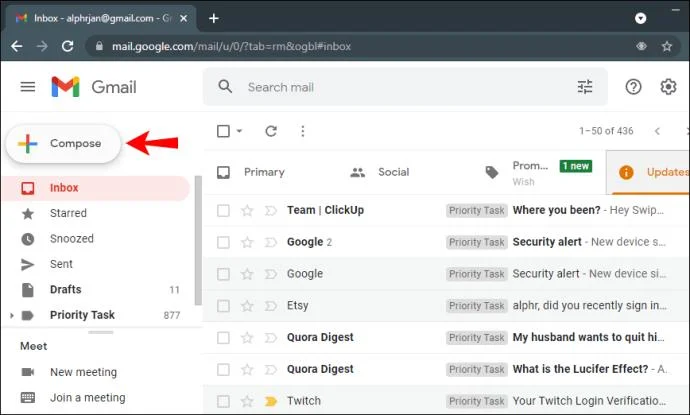
Task: Open the Where you been? email
Action: (x=445, y=210)
